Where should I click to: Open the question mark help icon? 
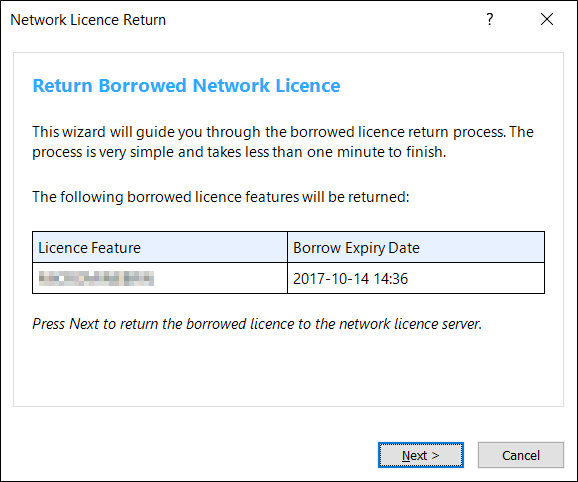(490, 19)
